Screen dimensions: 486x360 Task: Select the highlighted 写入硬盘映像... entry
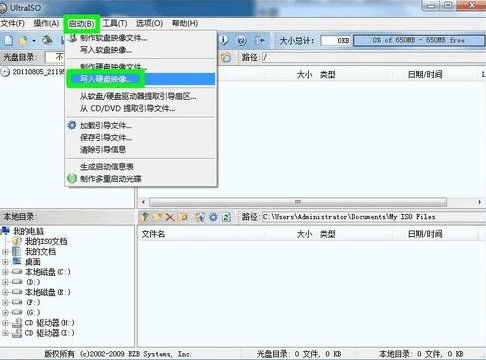[x=141, y=79]
